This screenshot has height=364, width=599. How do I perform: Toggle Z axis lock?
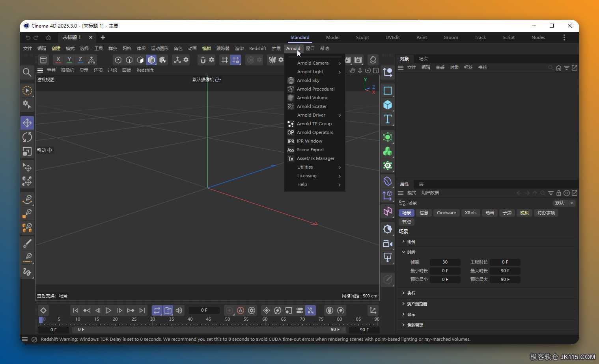pyautogui.click(x=80, y=60)
